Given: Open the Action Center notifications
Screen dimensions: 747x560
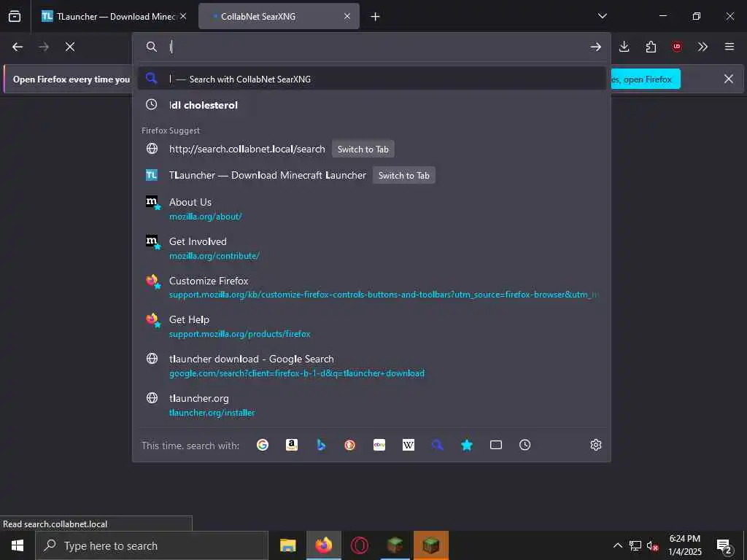Looking at the screenshot, I should pos(724,546).
